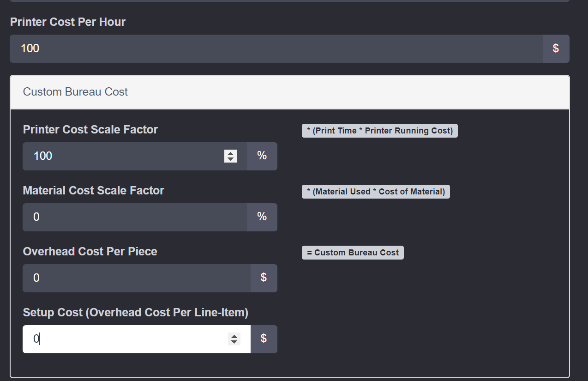Click the Custom Bureau Cost panel header
Viewport: 588px width, 381px height.
tap(289, 92)
